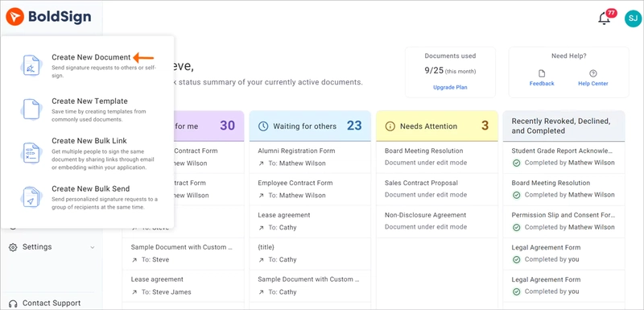Open the notifications bell icon
The image size is (644, 310).
tap(604, 19)
